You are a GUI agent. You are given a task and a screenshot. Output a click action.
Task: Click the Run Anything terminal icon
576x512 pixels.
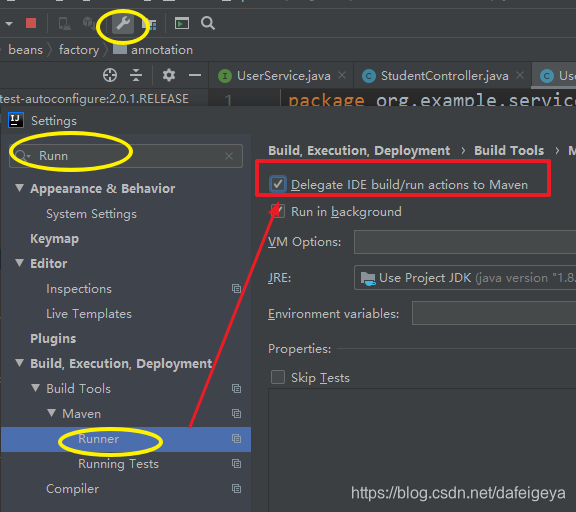click(182, 24)
